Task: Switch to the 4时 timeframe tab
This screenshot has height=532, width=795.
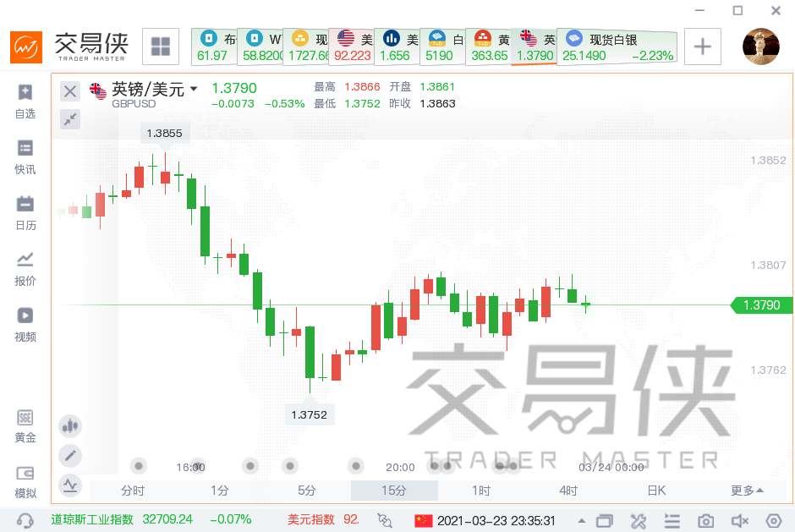Action: pyautogui.click(x=569, y=491)
